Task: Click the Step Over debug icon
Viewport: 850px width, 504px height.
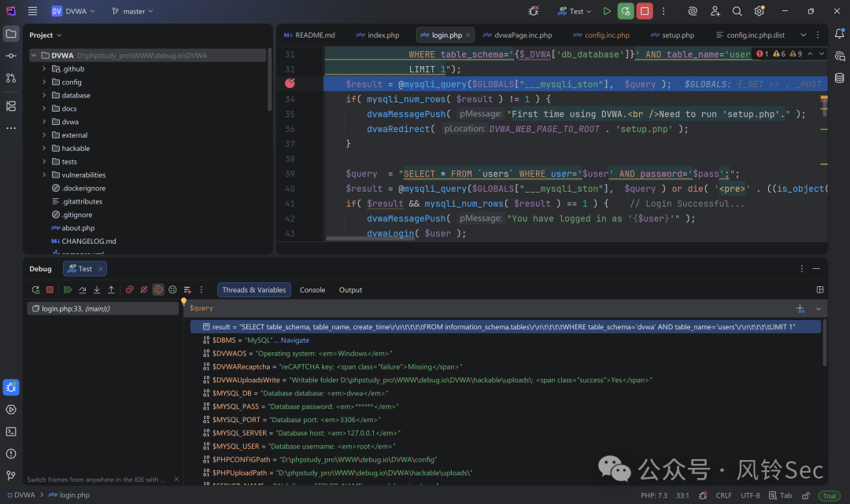Action: [x=83, y=289]
